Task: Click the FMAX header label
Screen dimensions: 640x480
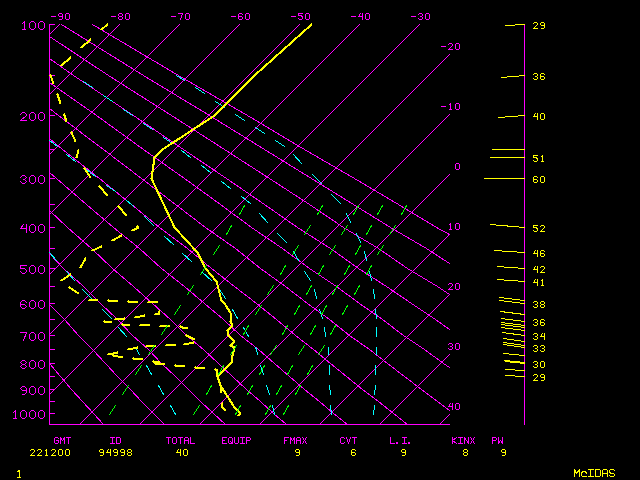Action: click(x=294, y=440)
